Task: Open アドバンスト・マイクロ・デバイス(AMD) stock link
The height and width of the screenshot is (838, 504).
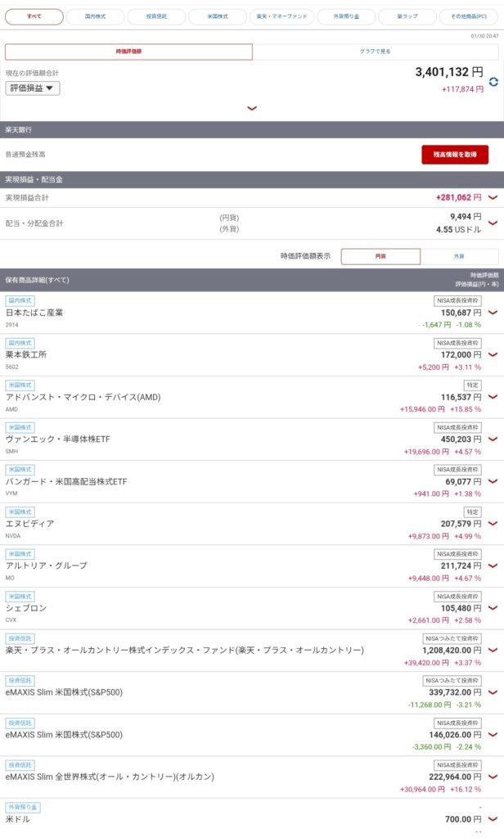Action: (83, 397)
